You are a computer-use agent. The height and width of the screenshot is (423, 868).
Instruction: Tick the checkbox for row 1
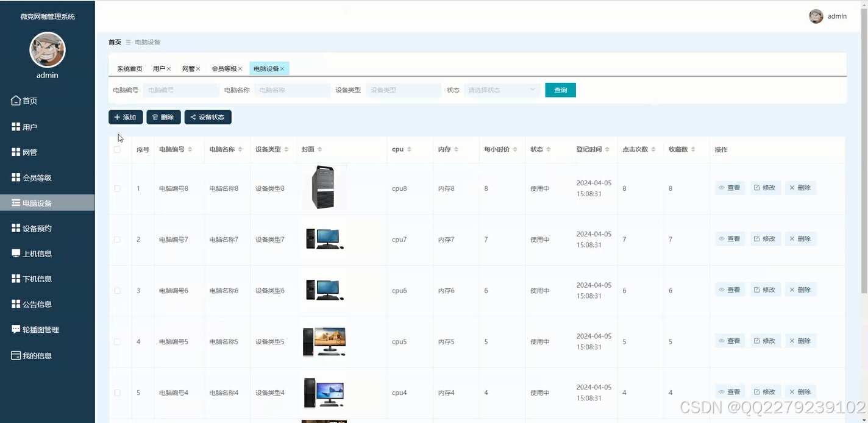pyautogui.click(x=117, y=188)
